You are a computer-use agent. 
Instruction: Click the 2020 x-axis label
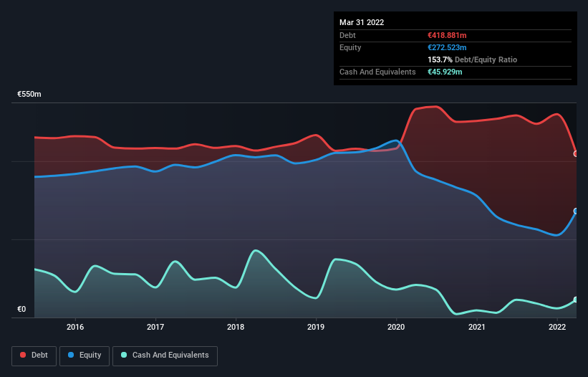tap(396, 327)
